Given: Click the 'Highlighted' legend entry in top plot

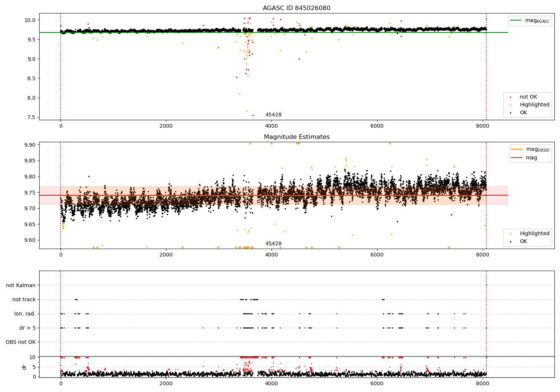Looking at the screenshot, I should pos(535,105).
